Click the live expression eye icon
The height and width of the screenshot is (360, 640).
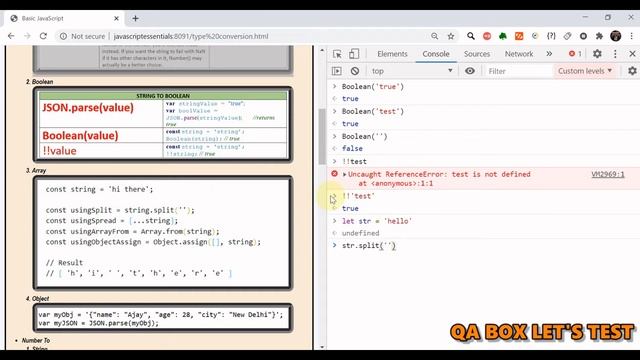[x=470, y=71]
